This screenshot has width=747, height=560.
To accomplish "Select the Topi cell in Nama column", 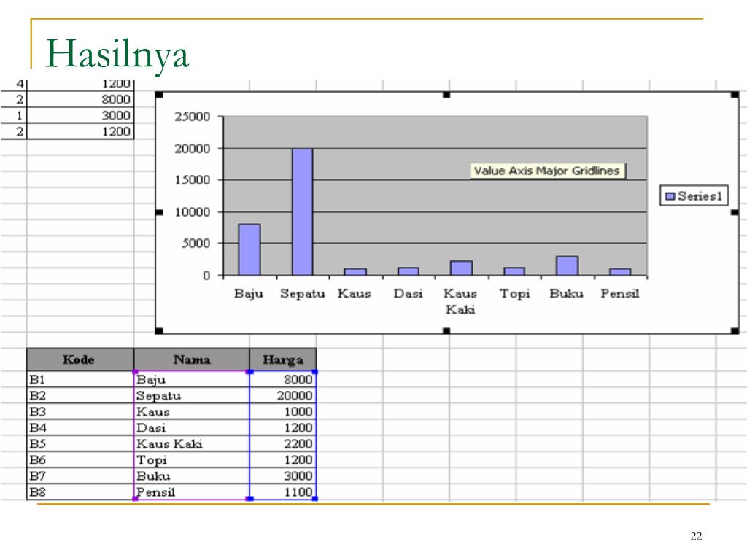I will click(x=192, y=460).
